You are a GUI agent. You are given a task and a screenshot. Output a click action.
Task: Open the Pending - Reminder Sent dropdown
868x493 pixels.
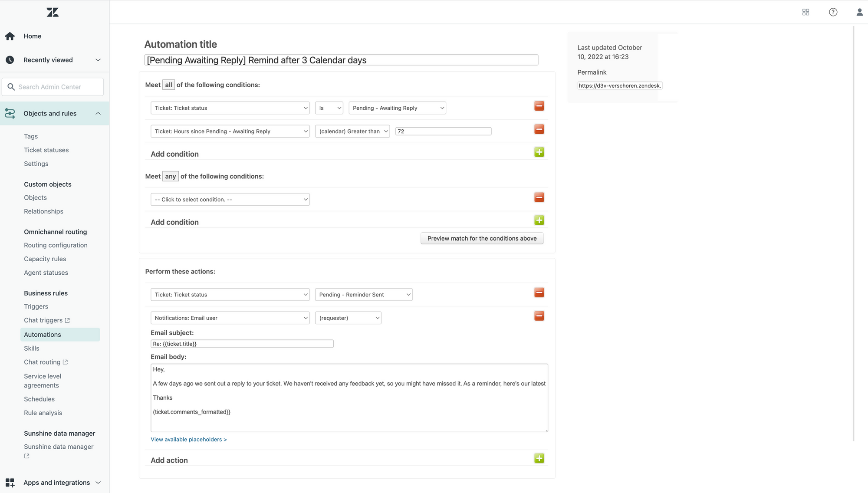coord(363,295)
